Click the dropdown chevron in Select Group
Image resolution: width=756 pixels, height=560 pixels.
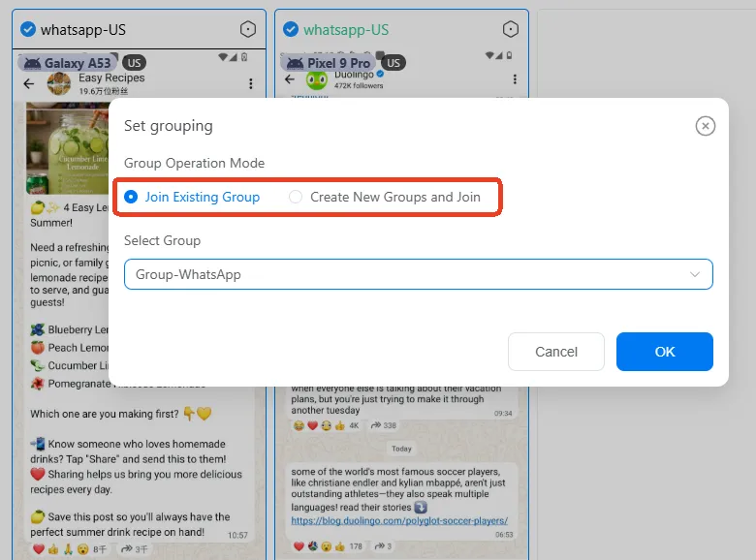tap(694, 274)
